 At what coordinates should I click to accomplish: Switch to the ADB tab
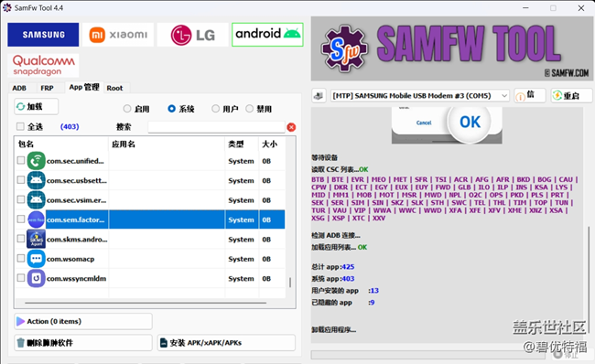tap(19, 88)
